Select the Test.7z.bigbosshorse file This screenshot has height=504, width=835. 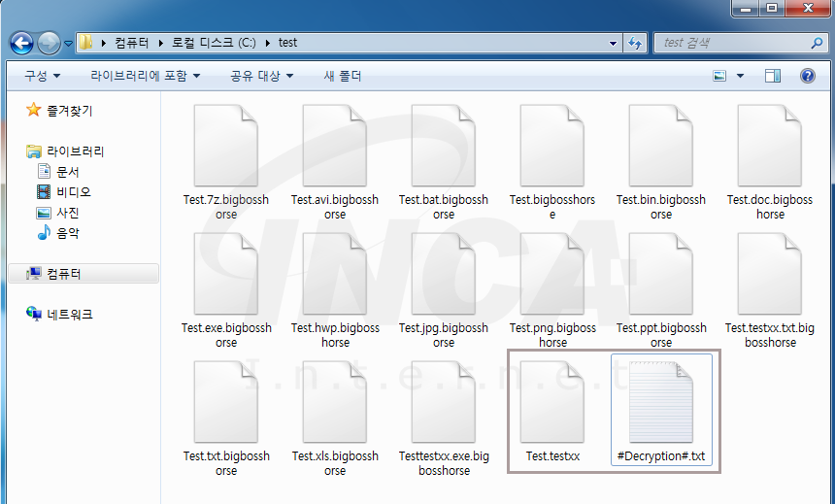click(226, 162)
